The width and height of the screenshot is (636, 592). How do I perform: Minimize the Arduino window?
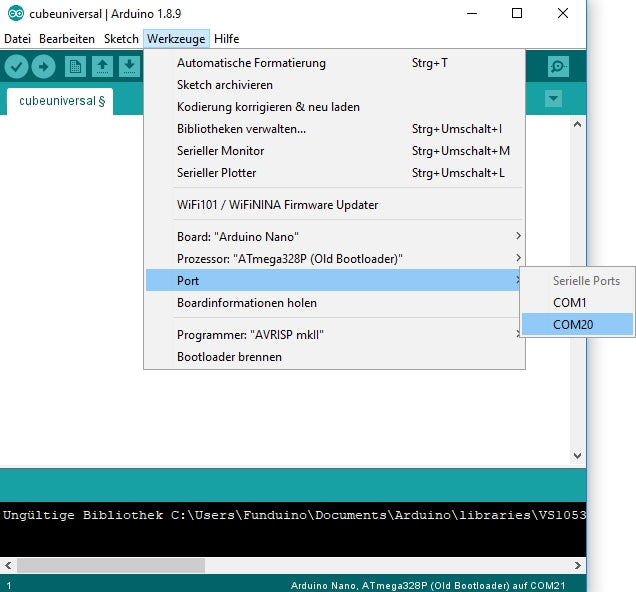[x=472, y=13]
